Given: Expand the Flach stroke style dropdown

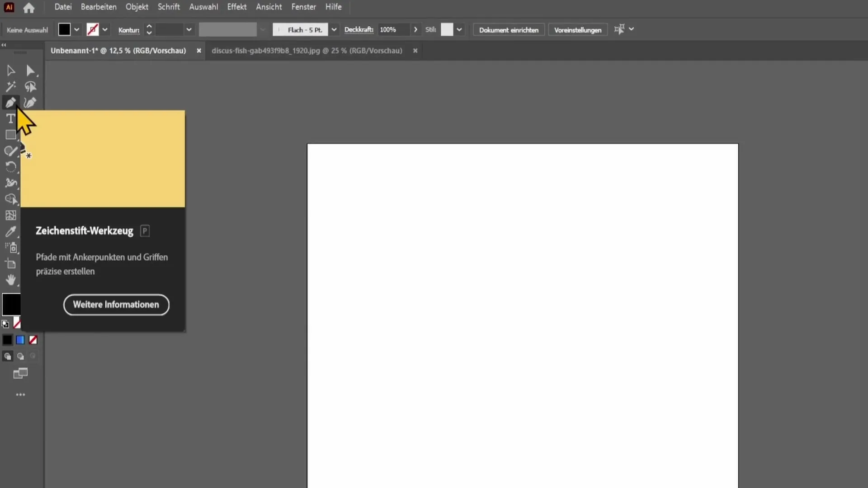Looking at the screenshot, I should 333,30.
